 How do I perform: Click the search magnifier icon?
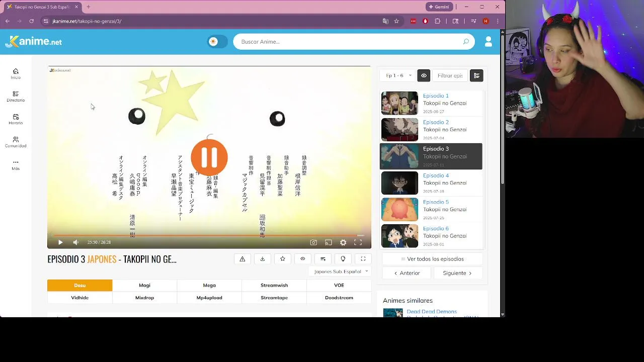coord(466,42)
